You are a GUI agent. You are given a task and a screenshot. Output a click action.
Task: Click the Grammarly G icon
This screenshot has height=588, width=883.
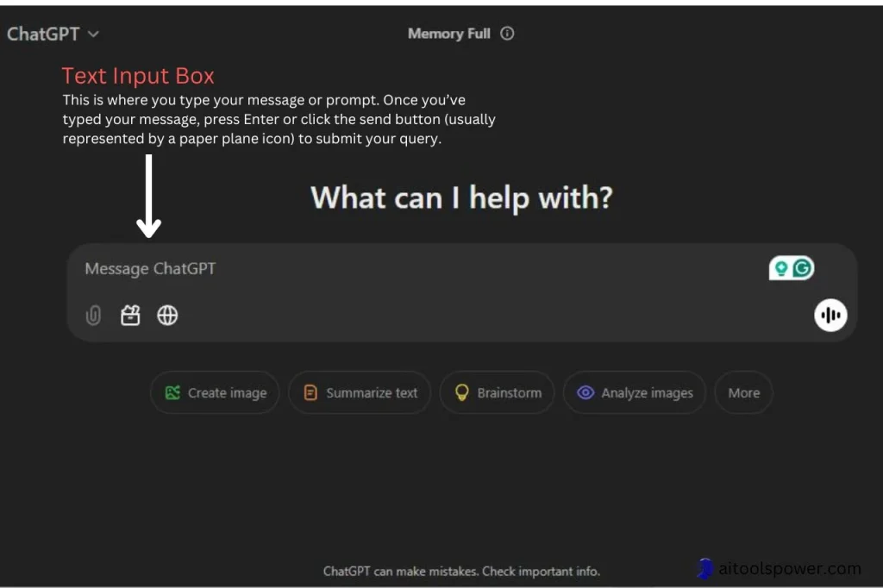[x=803, y=269]
